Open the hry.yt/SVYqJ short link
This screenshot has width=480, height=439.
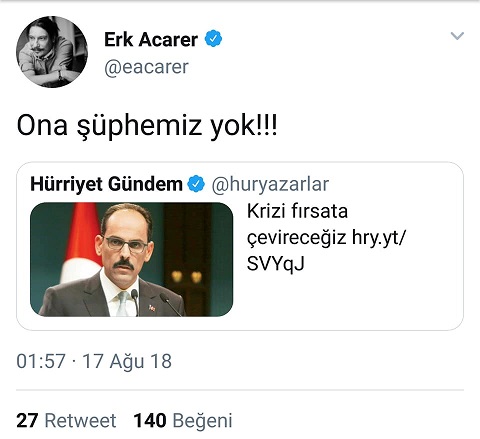[x=326, y=251]
